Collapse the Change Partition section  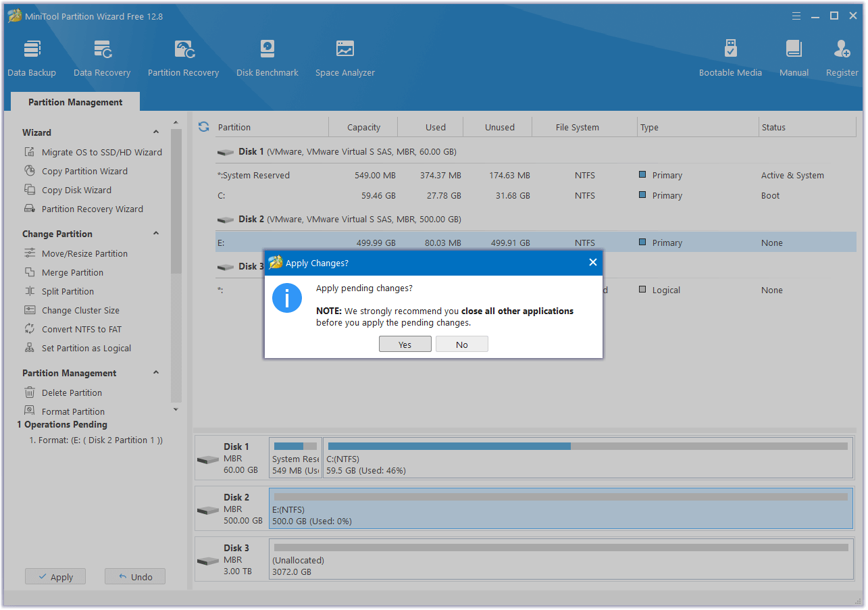[x=156, y=234]
